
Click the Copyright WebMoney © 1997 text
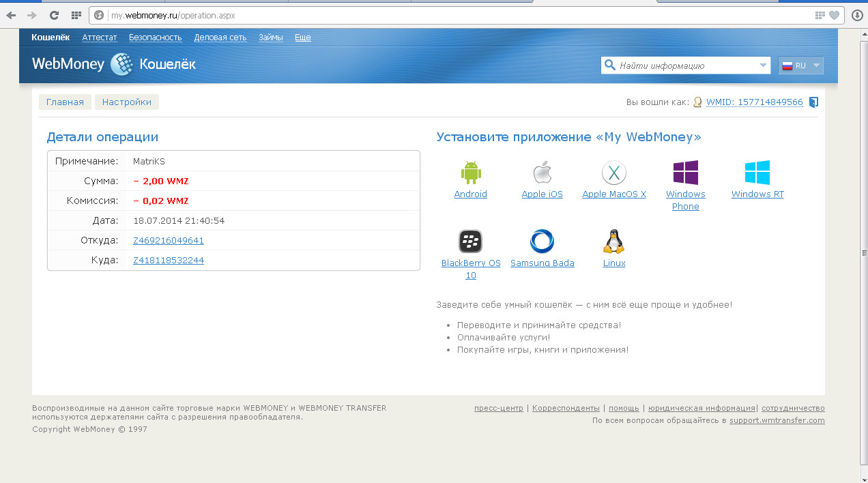(x=89, y=430)
